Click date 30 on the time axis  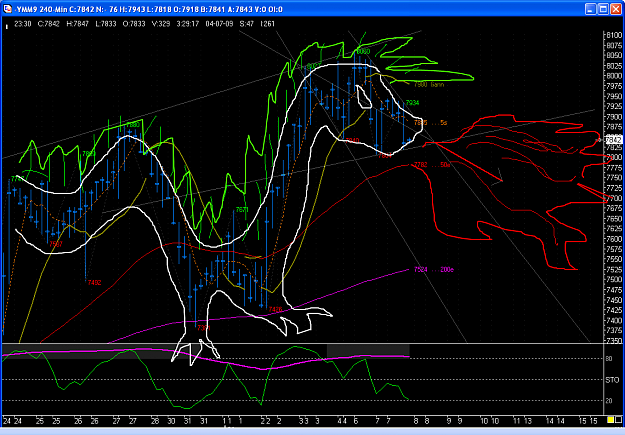(x=171, y=421)
